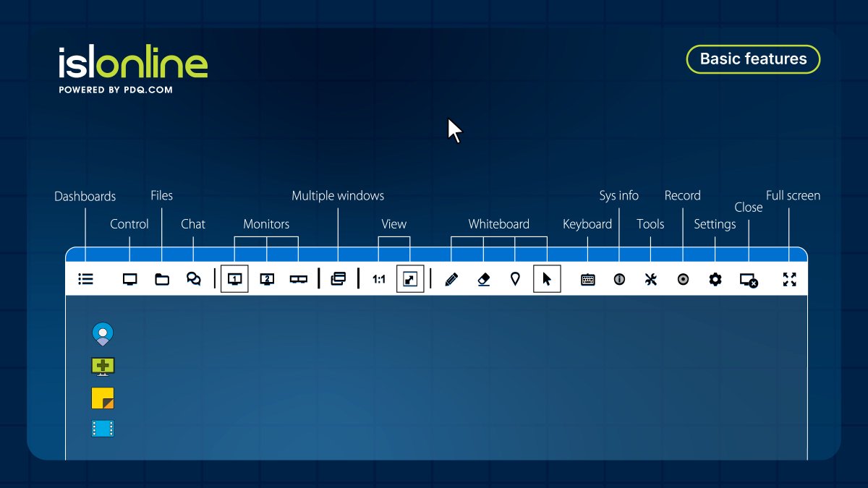Select the Whiteboard pin marker tool
868x488 pixels.
click(x=515, y=279)
